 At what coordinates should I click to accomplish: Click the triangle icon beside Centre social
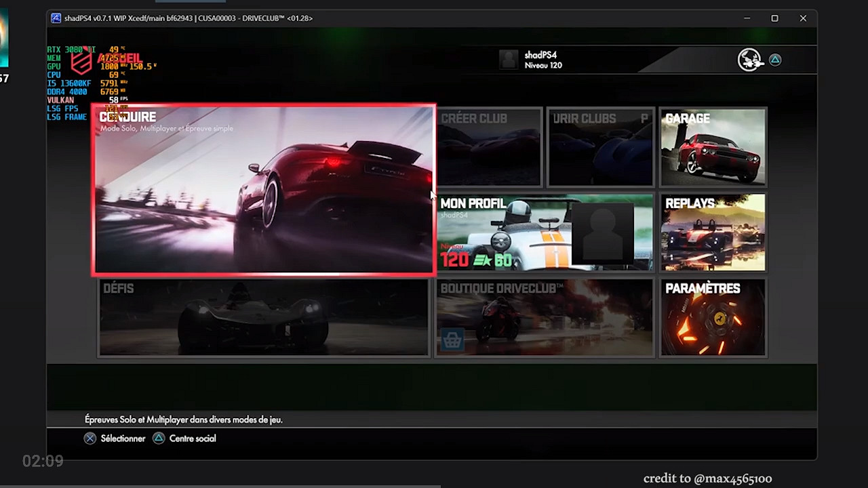[159, 439]
